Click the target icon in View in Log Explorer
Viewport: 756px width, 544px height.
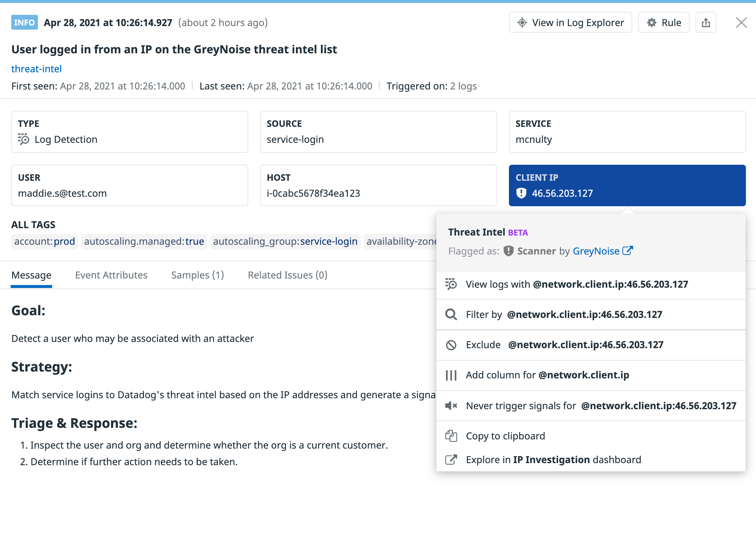pyautogui.click(x=522, y=22)
